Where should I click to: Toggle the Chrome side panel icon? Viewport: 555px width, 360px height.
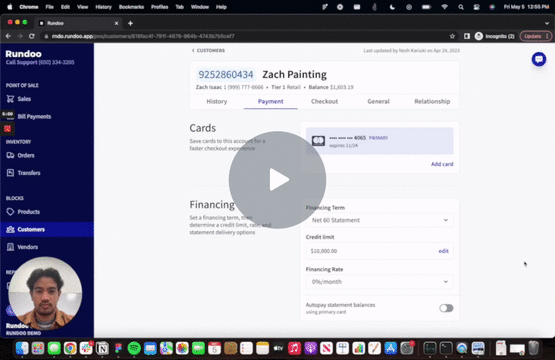tap(467, 36)
